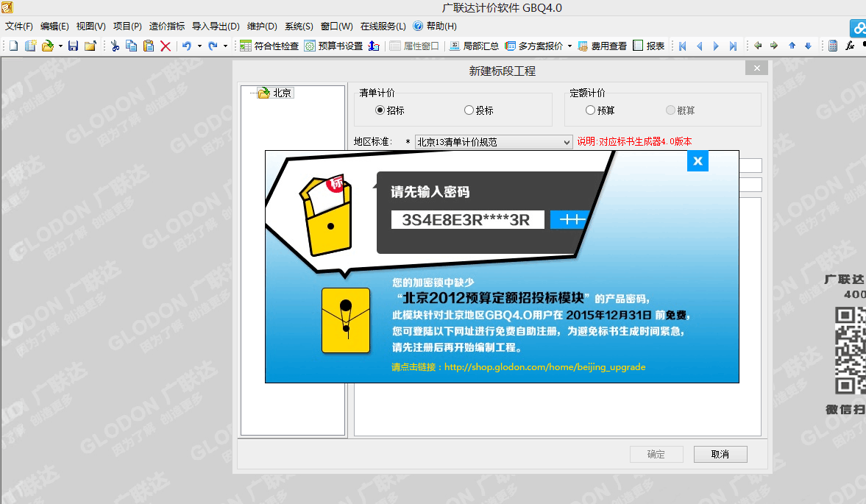Screen dimensions: 866x504
Task: Click the 确定 button
Action: point(656,454)
